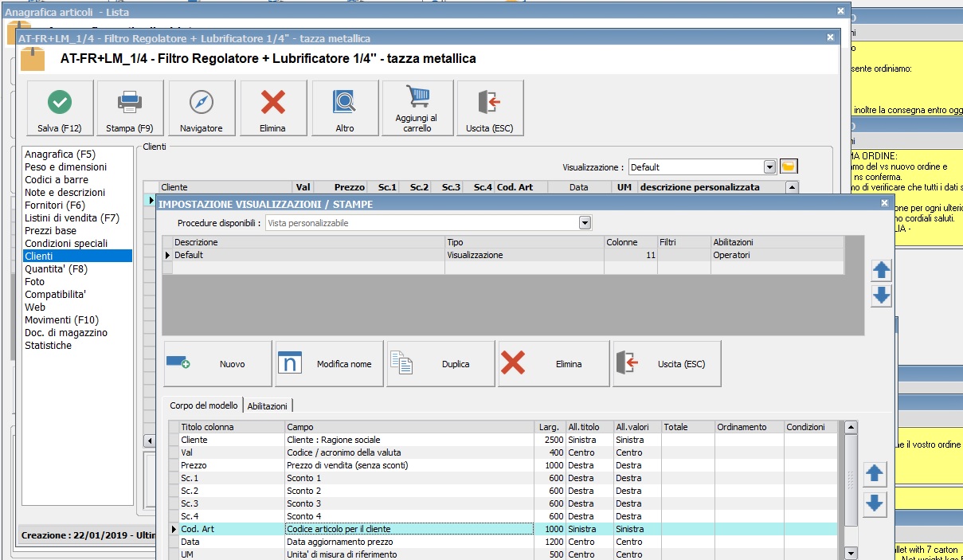Click the Duplica copy button
The width and height of the screenshot is (963, 560).
coord(441,364)
